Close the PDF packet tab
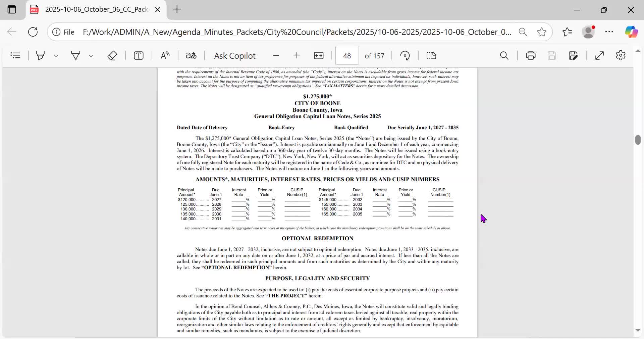Viewport: 644px width, 339px height. 158,9
